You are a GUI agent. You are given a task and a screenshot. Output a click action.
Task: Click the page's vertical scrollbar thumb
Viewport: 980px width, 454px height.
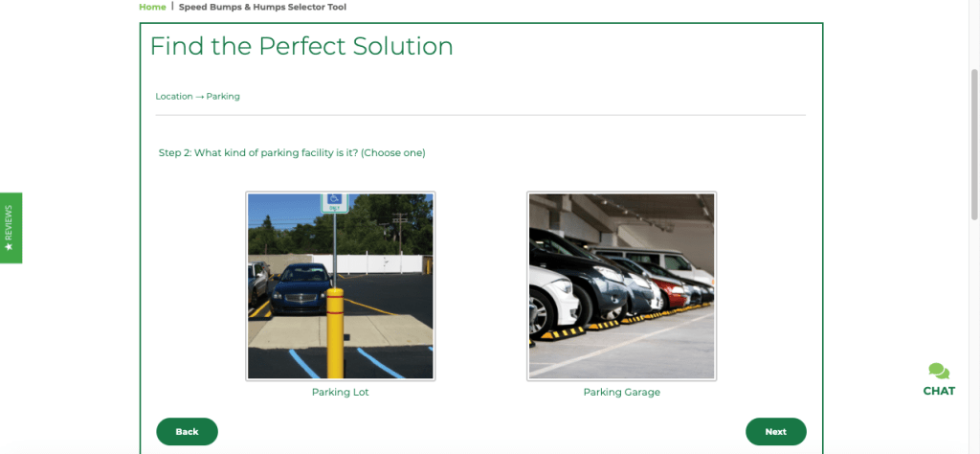974,144
